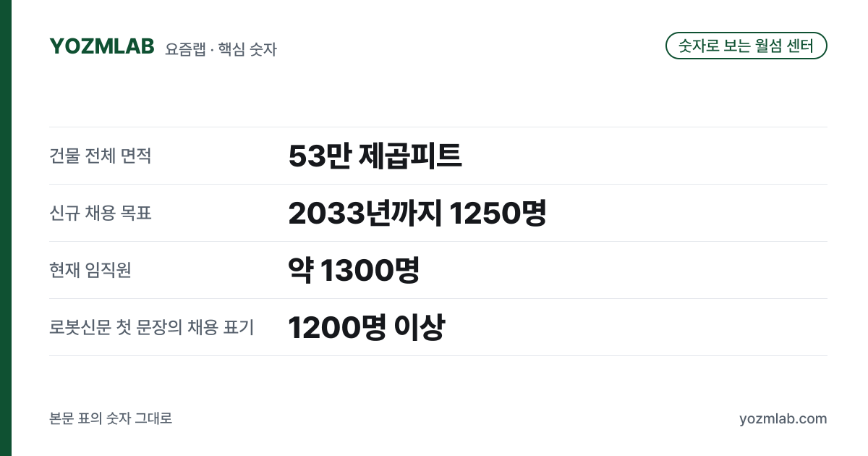Click the 본문 표의 숫자 그대로 footnote
Viewport: 868px width, 456px height.
[111, 418]
